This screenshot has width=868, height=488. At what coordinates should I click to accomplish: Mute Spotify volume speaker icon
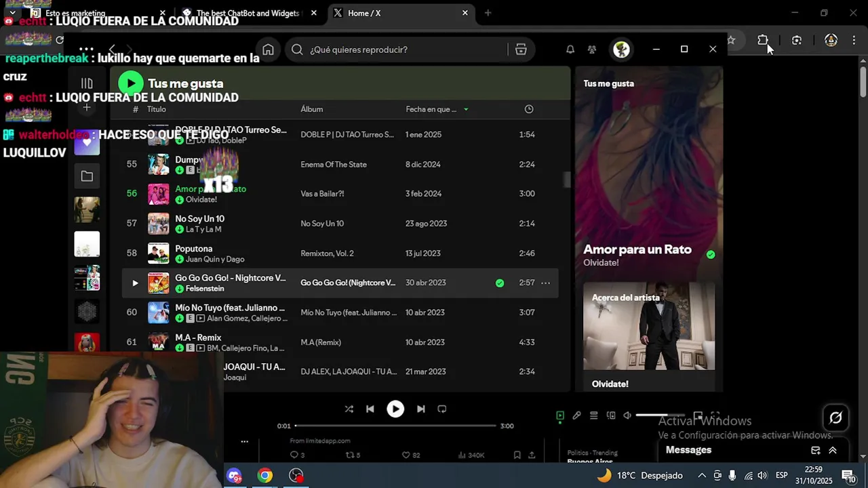pos(627,415)
